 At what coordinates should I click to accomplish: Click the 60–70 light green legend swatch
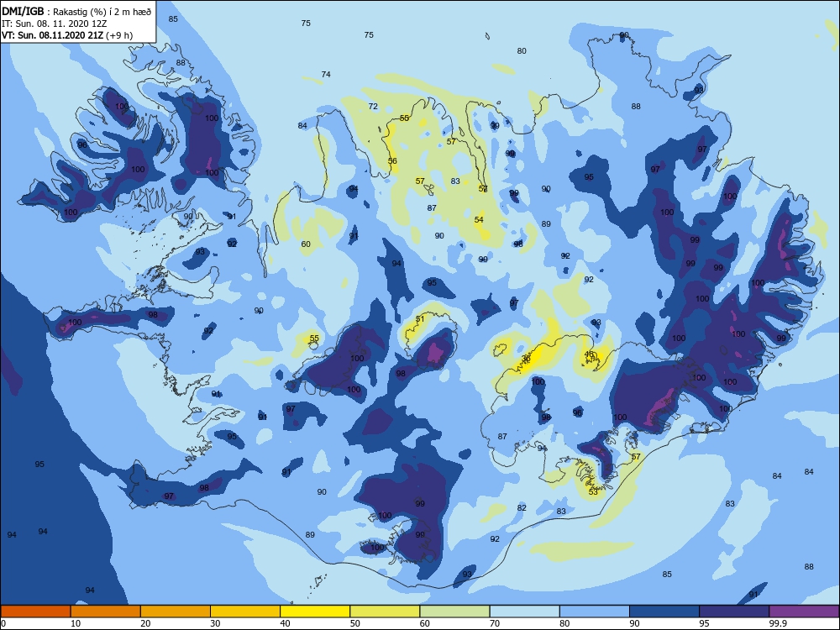pyautogui.click(x=454, y=612)
